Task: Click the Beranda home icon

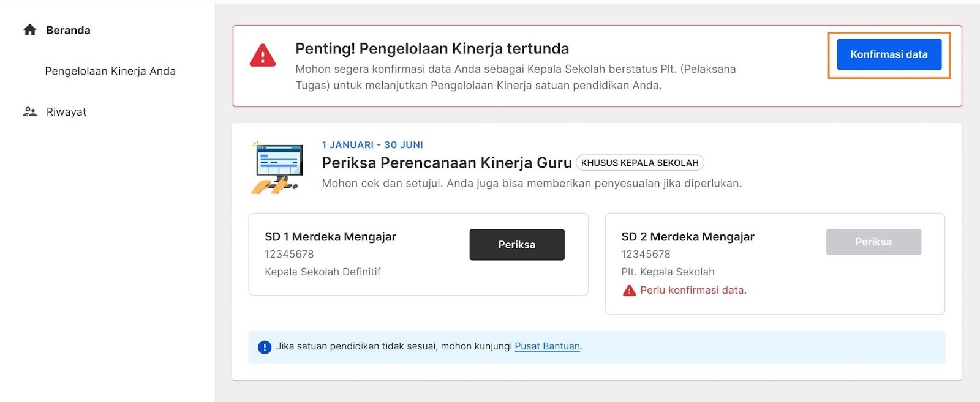Action: tap(29, 30)
